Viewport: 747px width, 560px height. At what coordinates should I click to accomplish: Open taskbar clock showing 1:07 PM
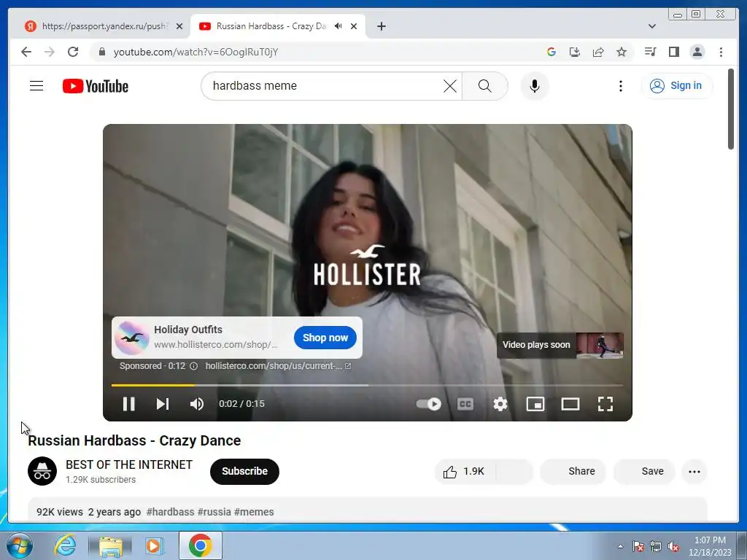coord(710,546)
